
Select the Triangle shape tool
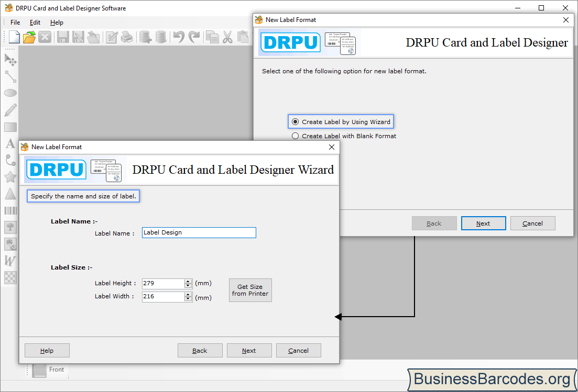pyautogui.click(x=10, y=194)
